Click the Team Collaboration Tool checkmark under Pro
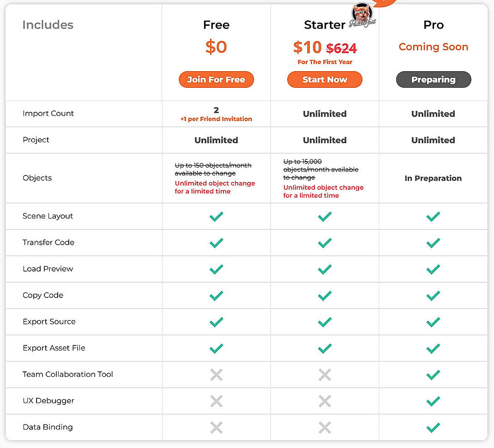Viewport: 494px width, 448px height. tap(433, 375)
